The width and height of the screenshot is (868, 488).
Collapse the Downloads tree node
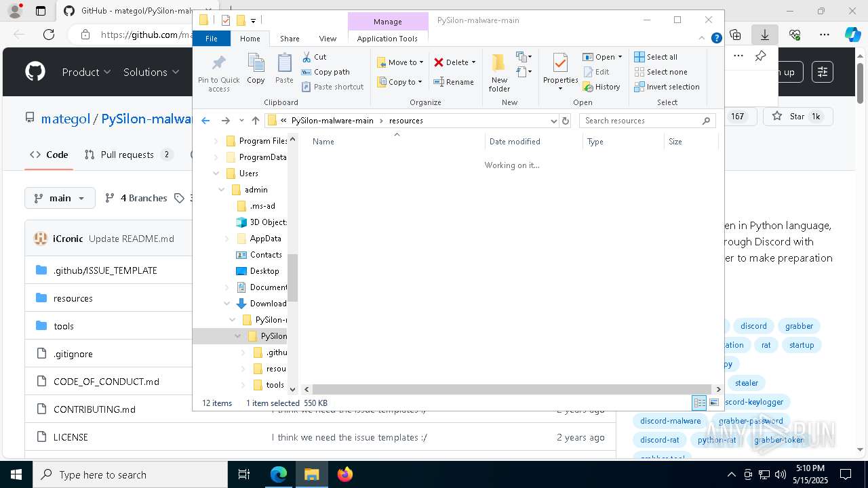tap(227, 304)
